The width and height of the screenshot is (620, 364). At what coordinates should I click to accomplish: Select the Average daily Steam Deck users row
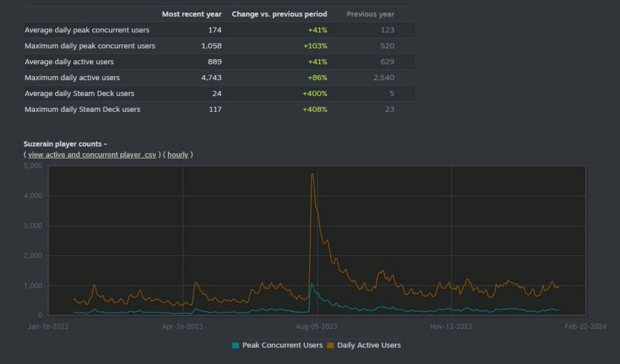point(79,93)
